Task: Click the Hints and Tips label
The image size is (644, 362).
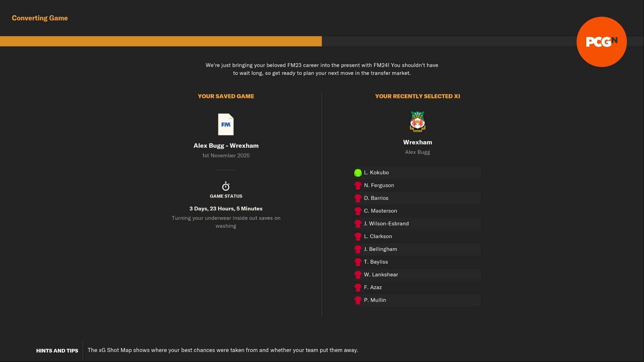Action: [x=57, y=351]
